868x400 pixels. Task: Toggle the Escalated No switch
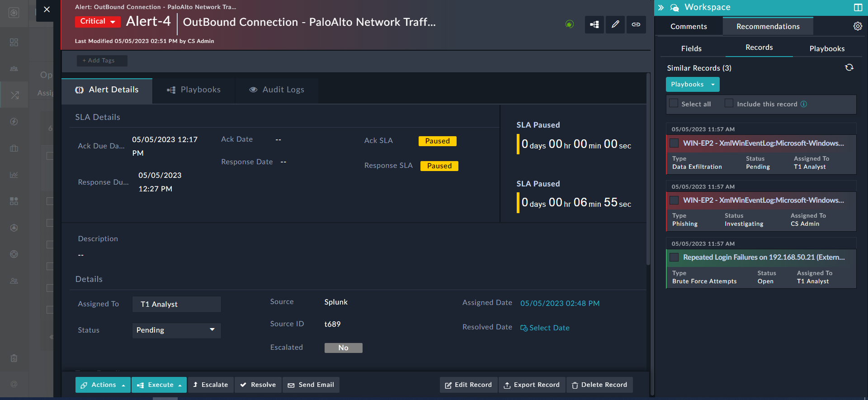click(x=343, y=348)
